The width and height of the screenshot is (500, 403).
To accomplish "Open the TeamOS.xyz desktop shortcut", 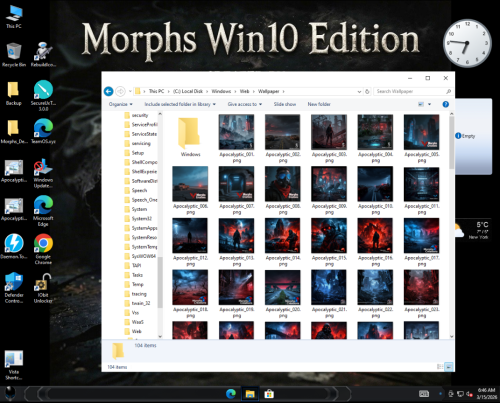I will pyautogui.click(x=43, y=132).
